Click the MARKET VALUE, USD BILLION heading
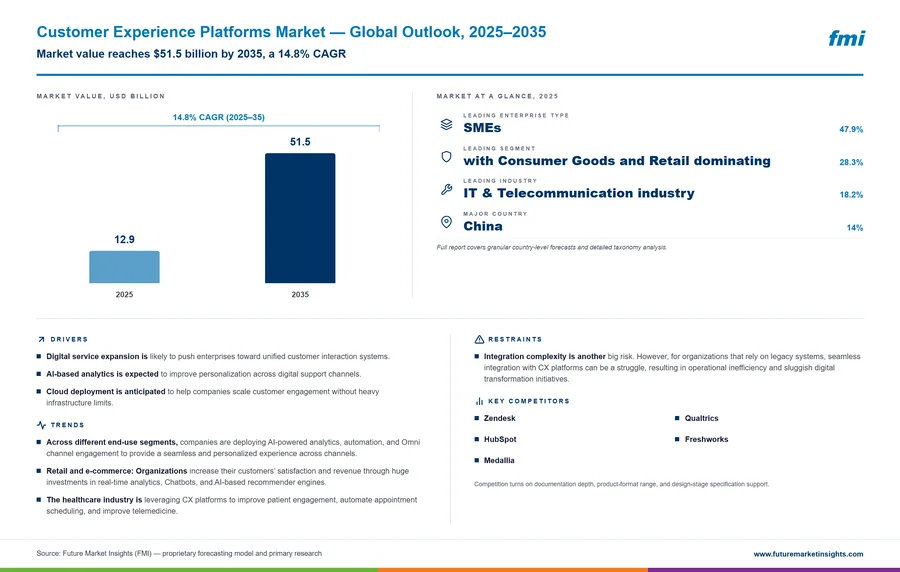Viewport: 900px width, 572px height. point(100,96)
